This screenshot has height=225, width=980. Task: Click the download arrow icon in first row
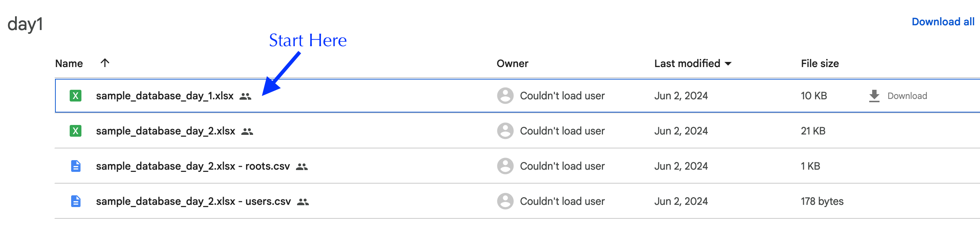coord(874,96)
